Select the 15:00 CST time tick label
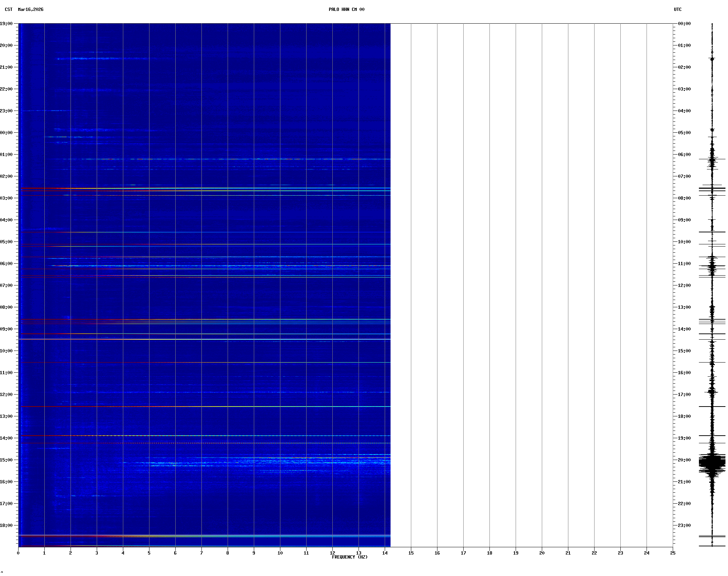The image size is (728, 576). pyautogui.click(x=7, y=460)
